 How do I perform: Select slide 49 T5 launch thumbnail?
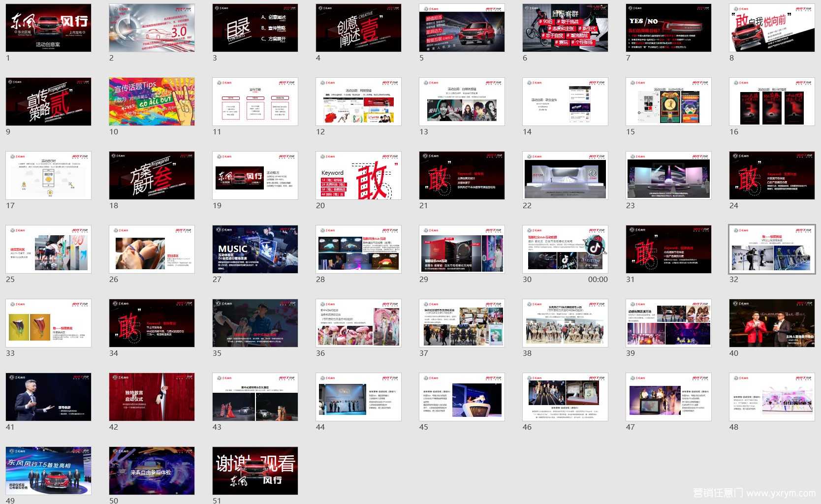point(48,471)
